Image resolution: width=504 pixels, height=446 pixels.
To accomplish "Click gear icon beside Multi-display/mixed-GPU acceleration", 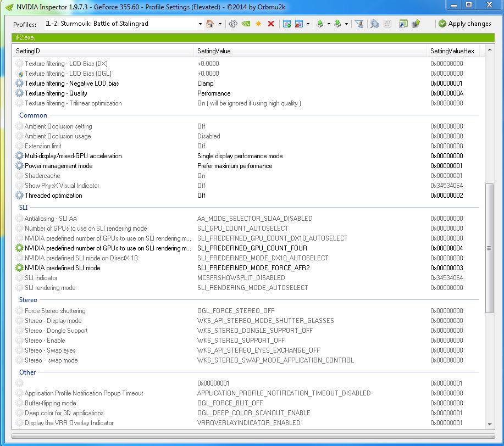I will (x=19, y=156).
